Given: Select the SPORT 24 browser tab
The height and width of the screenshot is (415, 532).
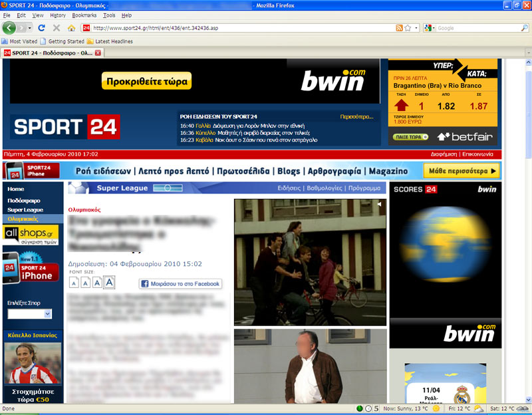Looking at the screenshot, I should tap(53, 53).
